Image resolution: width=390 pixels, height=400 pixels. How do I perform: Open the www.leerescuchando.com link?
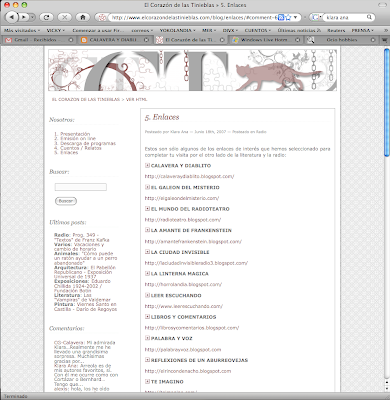coord(184,306)
